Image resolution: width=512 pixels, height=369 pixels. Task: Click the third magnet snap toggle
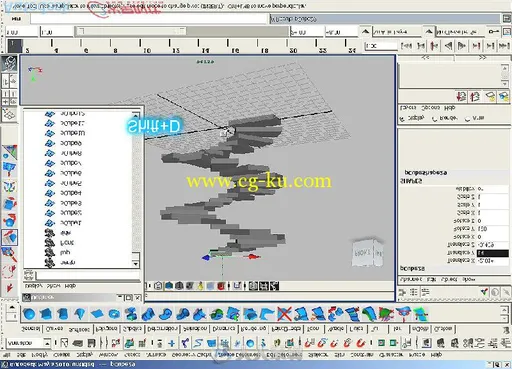coord(335,343)
